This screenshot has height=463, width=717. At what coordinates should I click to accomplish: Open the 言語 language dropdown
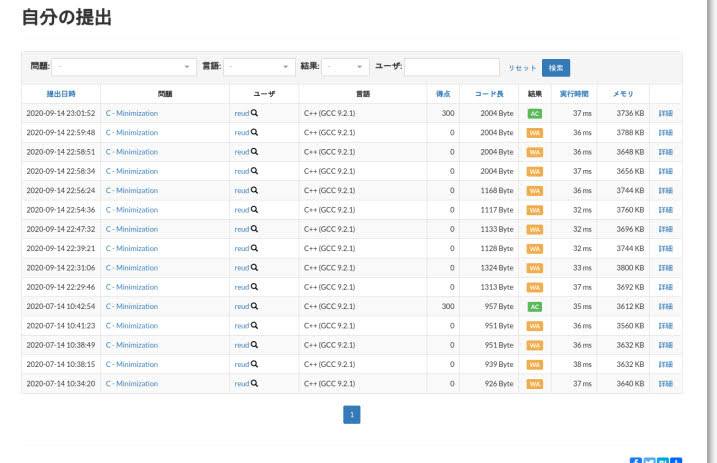tap(259, 67)
